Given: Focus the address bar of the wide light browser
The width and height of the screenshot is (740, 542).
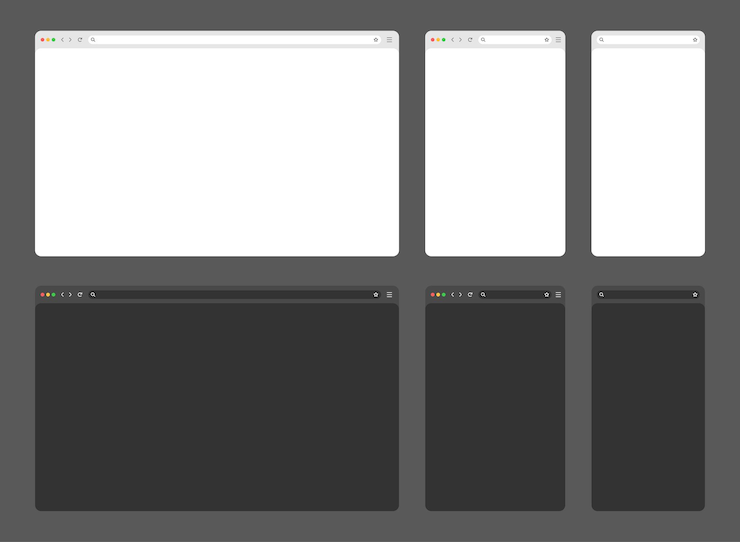Looking at the screenshot, I should pos(235,40).
